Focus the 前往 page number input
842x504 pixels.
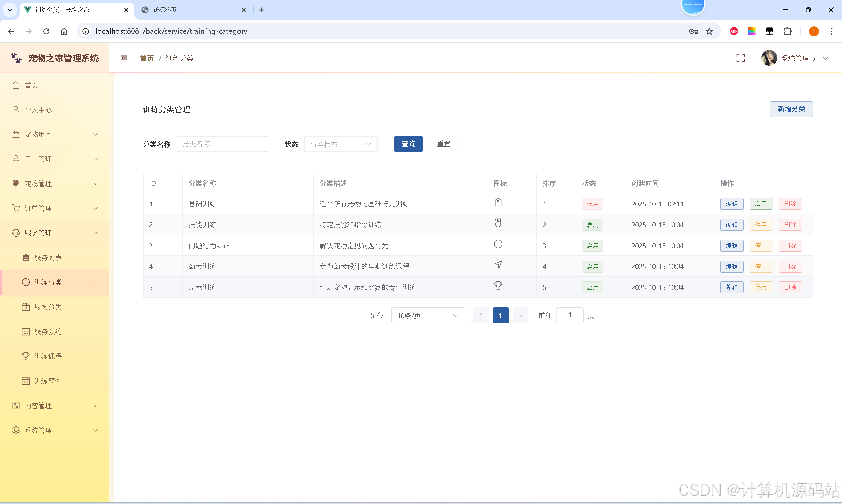tap(570, 316)
